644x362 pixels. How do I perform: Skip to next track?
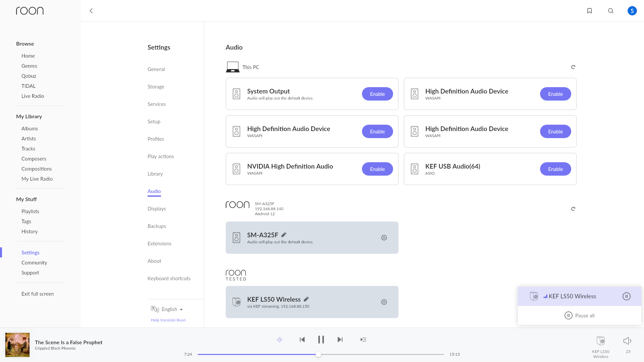click(x=340, y=340)
